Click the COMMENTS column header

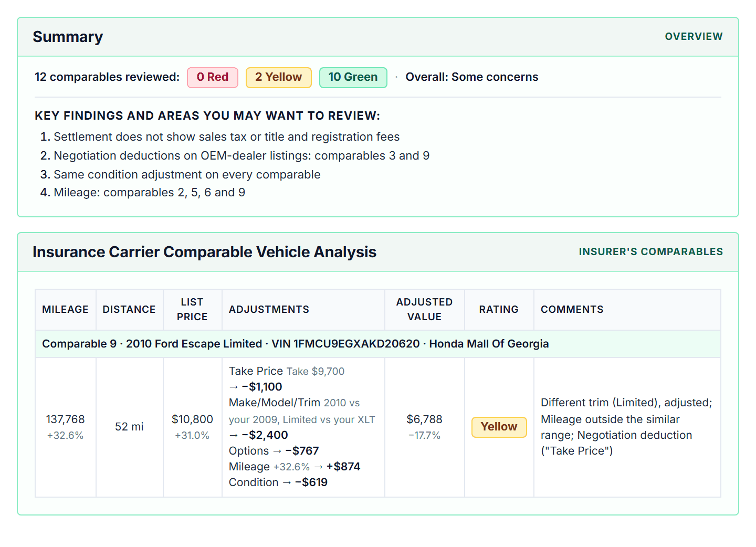(x=572, y=309)
